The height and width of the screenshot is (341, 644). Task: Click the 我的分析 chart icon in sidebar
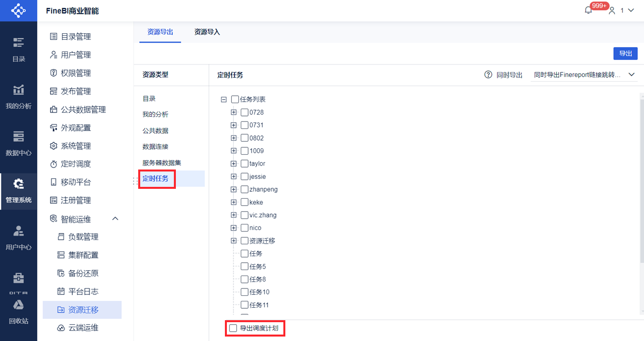pyautogui.click(x=18, y=90)
